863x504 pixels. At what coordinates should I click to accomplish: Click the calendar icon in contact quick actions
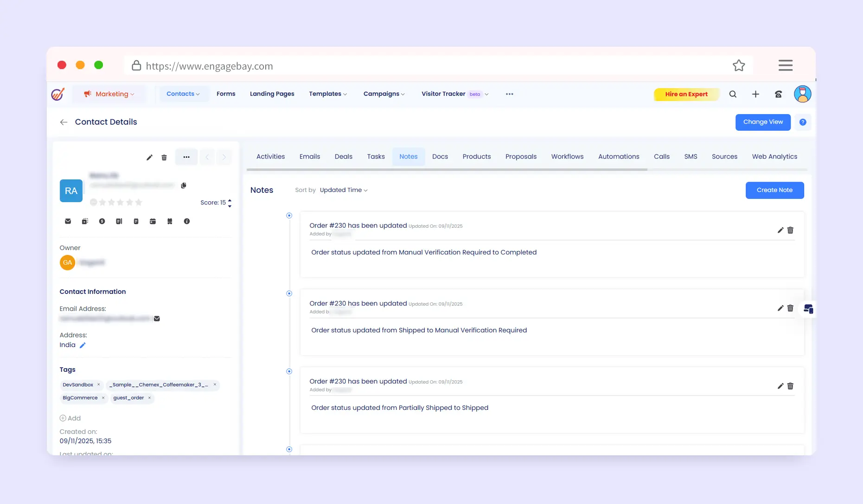coord(153,221)
